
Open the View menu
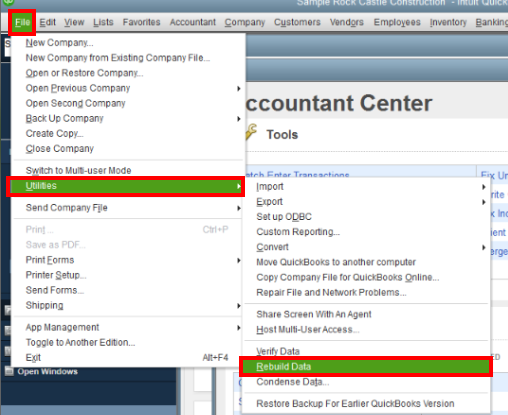(x=74, y=22)
